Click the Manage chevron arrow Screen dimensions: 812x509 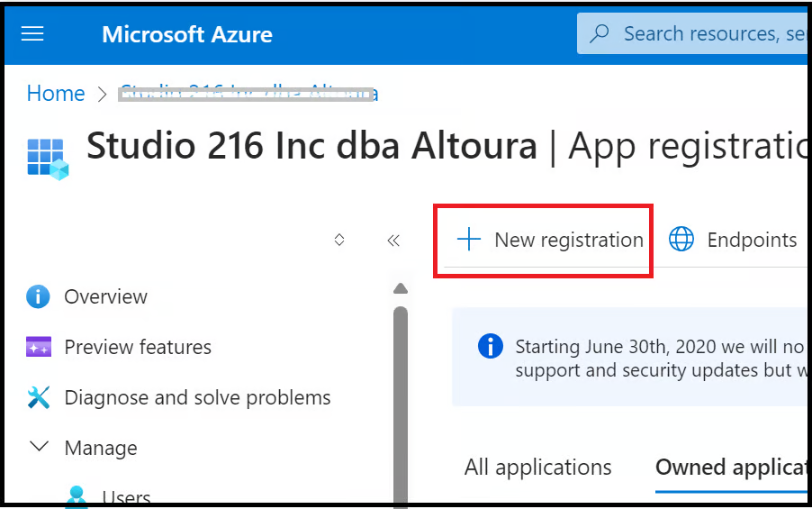point(39,446)
